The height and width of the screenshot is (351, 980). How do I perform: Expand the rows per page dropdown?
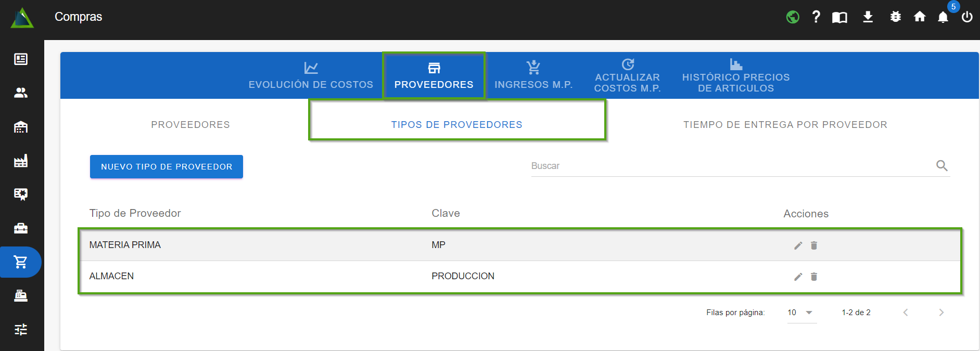pyautogui.click(x=801, y=313)
